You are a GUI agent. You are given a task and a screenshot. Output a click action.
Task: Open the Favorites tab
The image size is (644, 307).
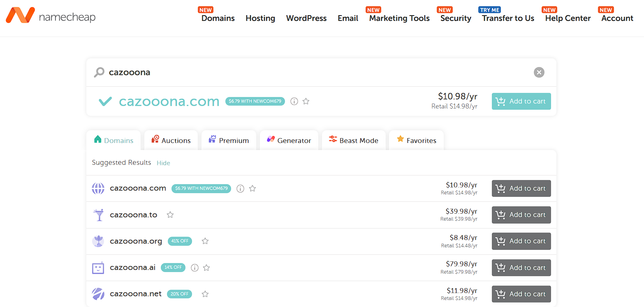pos(416,140)
